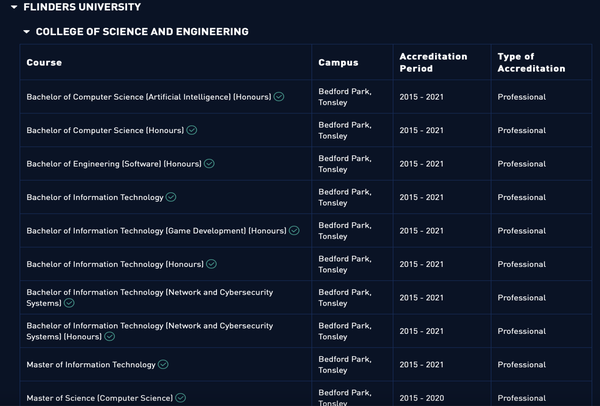Click the Type of Accreditation column header
600x406 pixels.
tap(531, 63)
